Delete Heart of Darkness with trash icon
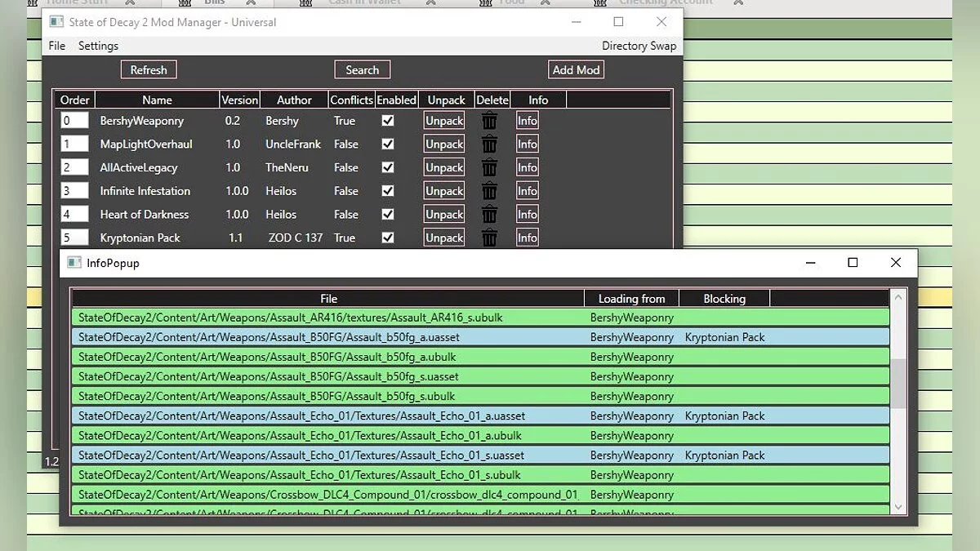Viewport: 980px width, 551px height. pyautogui.click(x=489, y=215)
